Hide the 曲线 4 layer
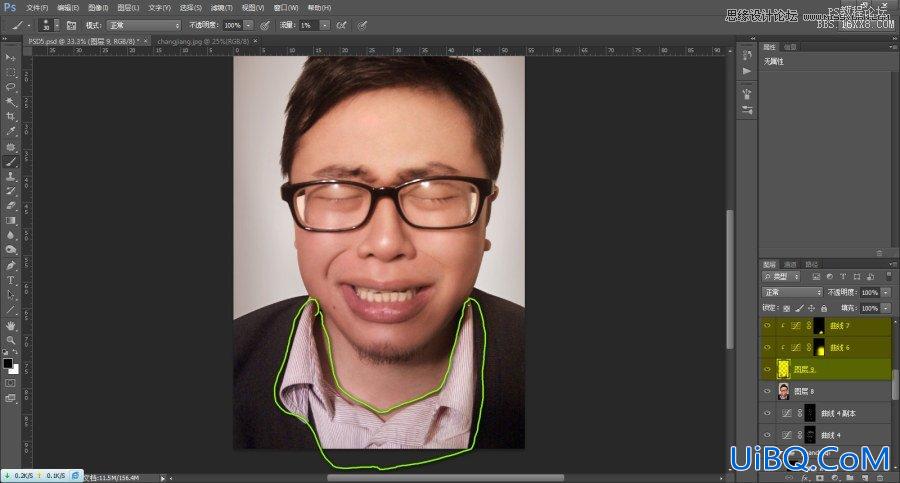 coord(767,435)
